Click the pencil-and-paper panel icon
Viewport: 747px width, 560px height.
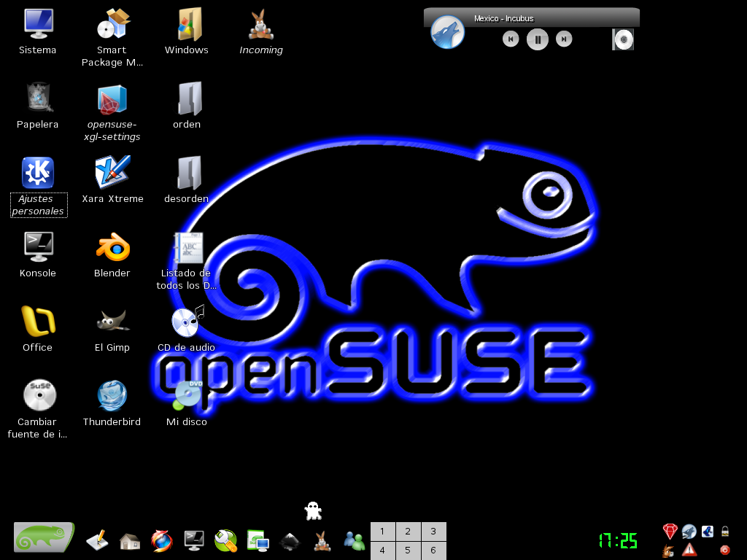98,540
